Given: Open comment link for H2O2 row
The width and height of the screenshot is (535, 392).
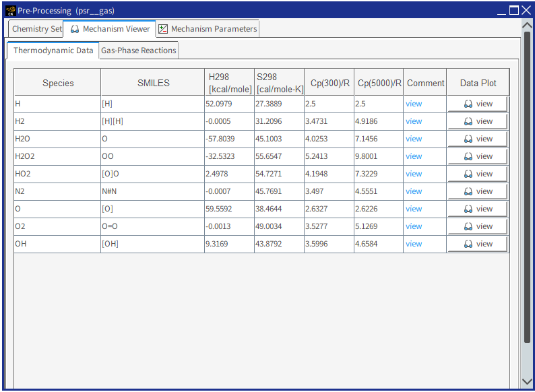Looking at the screenshot, I should [414, 156].
